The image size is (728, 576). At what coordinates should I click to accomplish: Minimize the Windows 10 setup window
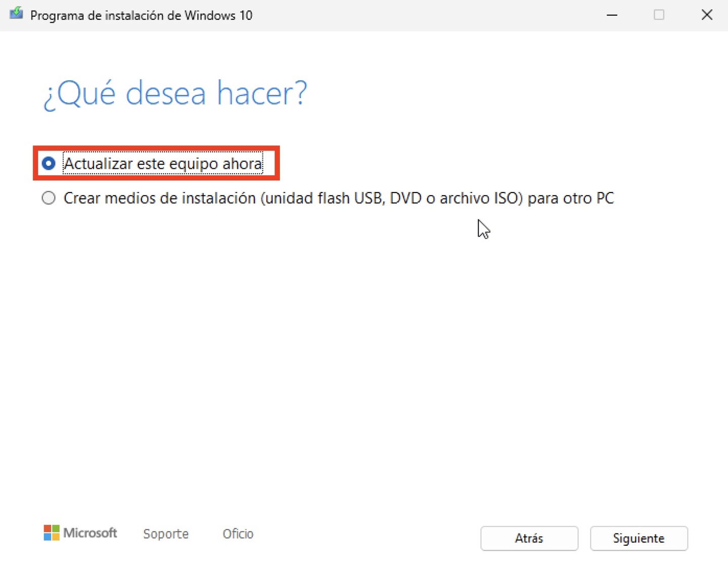(612, 15)
